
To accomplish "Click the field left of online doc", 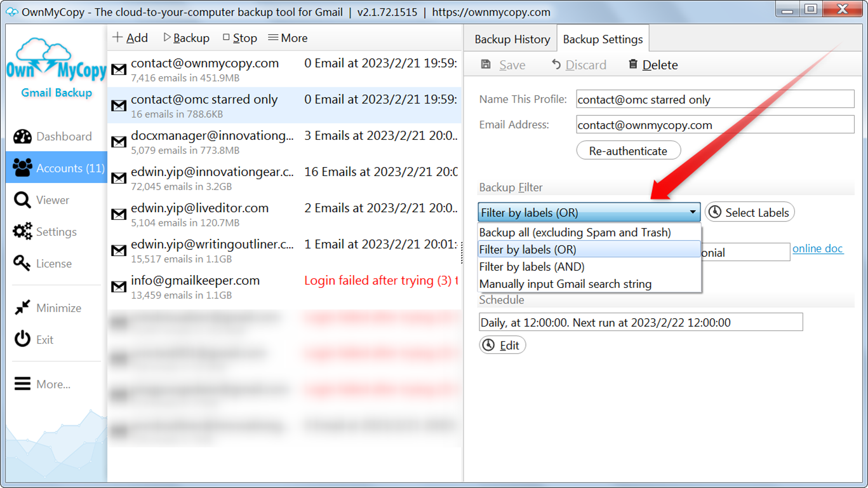I will click(745, 252).
